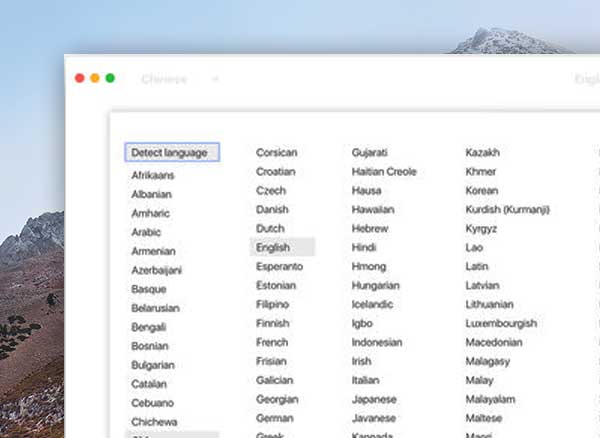
Task: Select Filipino language
Action: point(272,304)
